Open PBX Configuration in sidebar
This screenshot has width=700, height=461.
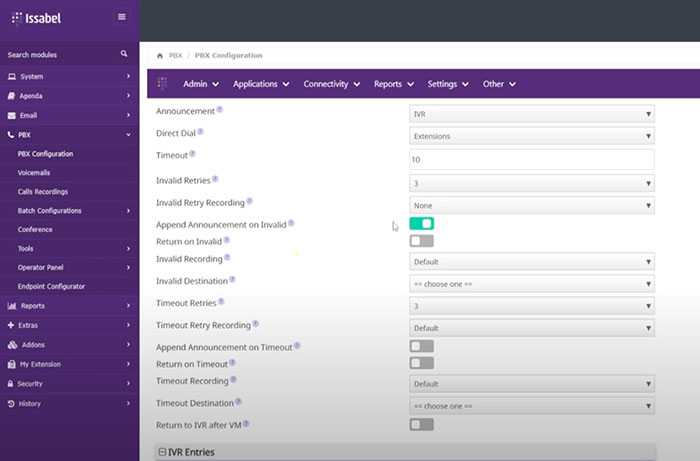tap(46, 154)
